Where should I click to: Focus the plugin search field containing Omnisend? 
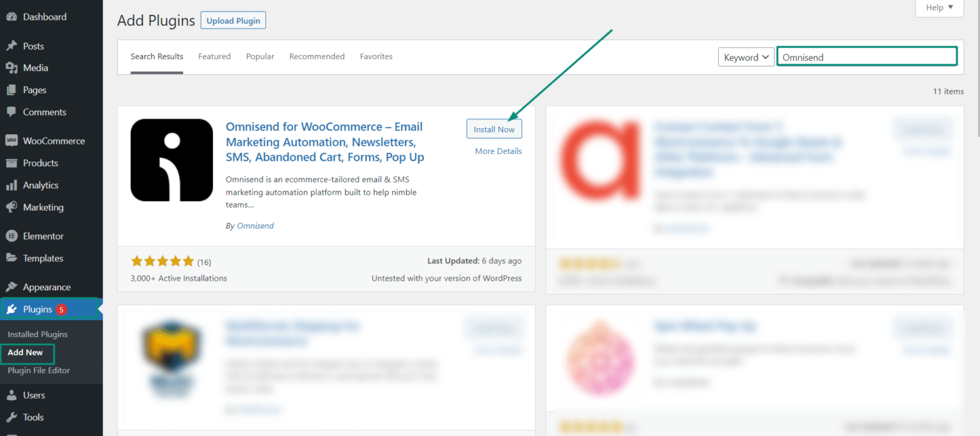(867, 57)
